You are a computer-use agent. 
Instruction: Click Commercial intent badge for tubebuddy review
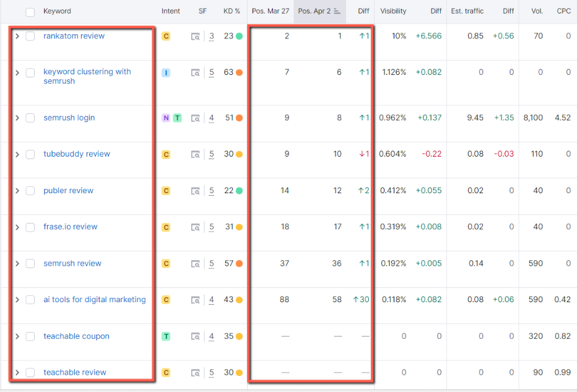click(166, 154)
